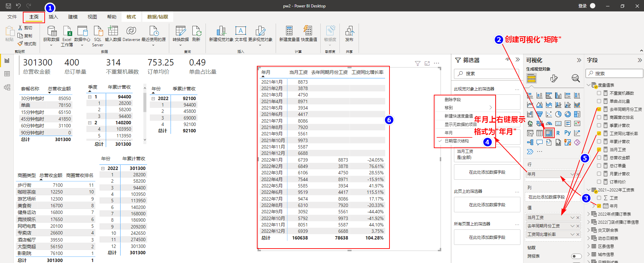
Task: Click the 筛选器 pane search box
Action: point(487,74)
